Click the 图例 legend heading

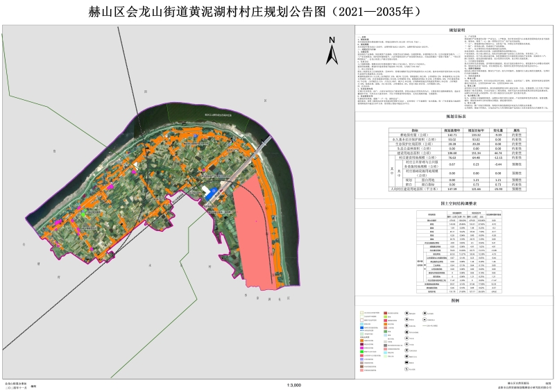point(454,300)
